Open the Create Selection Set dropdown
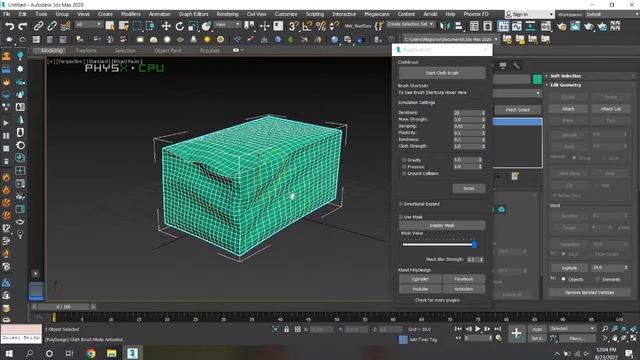 [410, 24]
